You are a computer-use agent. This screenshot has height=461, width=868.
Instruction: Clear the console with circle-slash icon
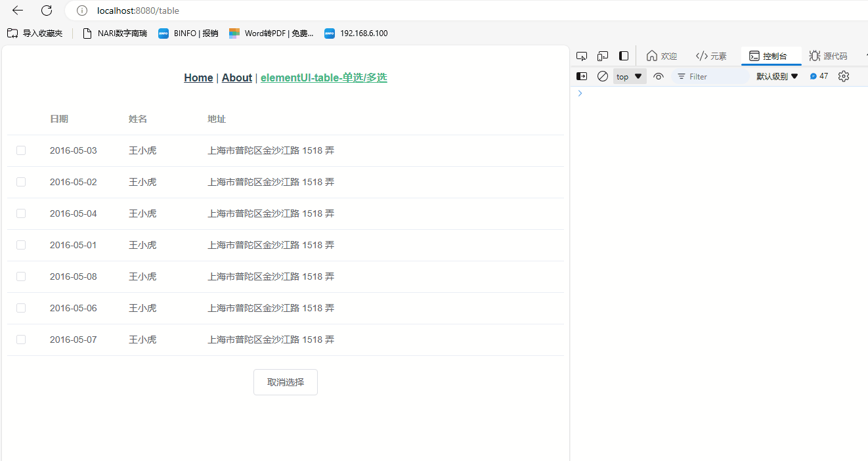[603, 76]
